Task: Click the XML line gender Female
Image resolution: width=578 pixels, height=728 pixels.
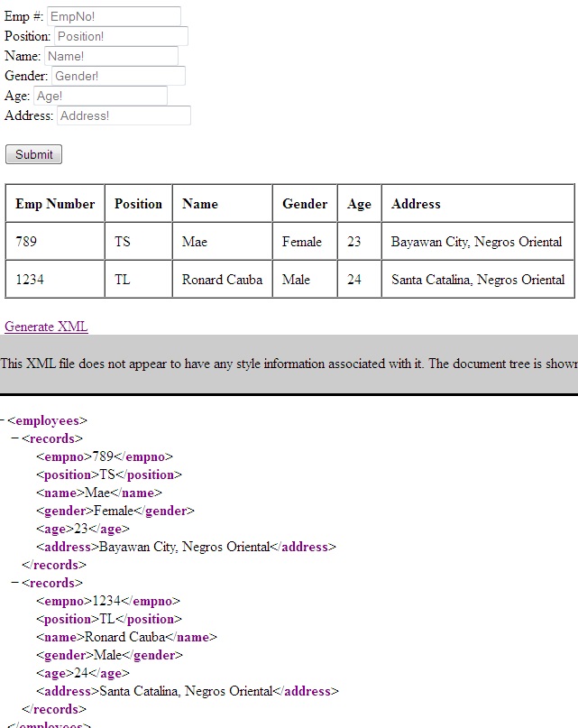Action: (x=115, y=511)
